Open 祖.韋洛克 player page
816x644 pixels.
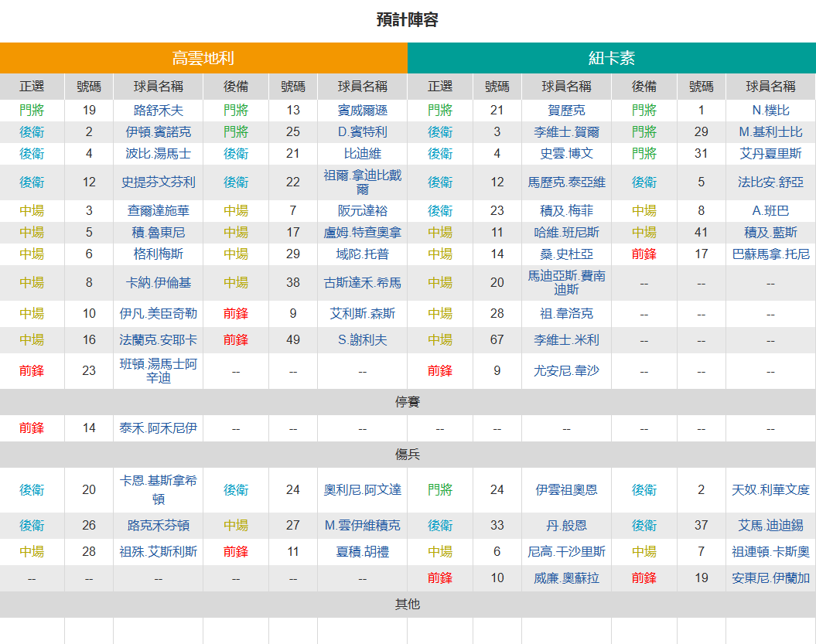[x=567, y=314]
